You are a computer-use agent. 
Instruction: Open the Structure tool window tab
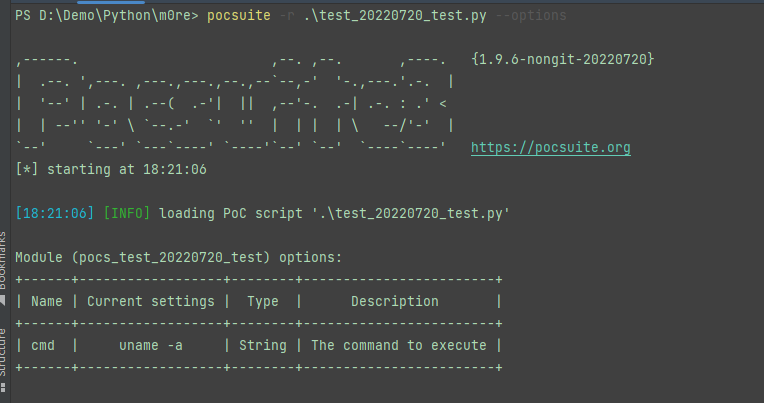tap(3, 352)
